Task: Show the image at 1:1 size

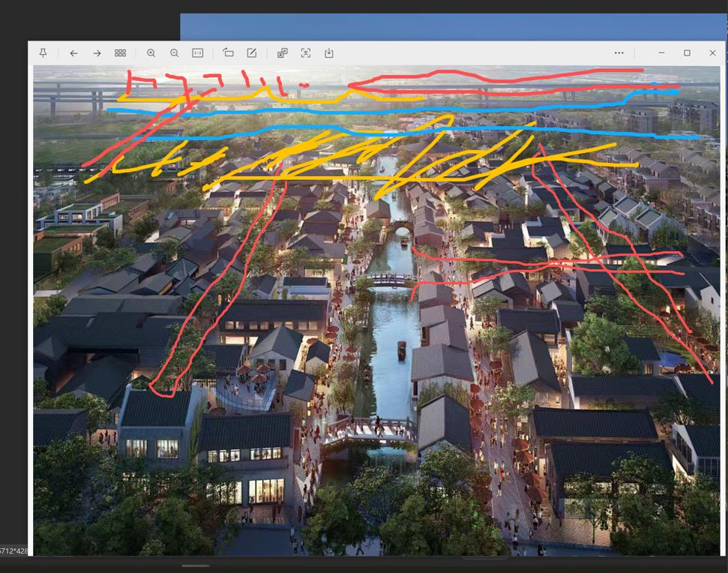Action: click(198, 53)
